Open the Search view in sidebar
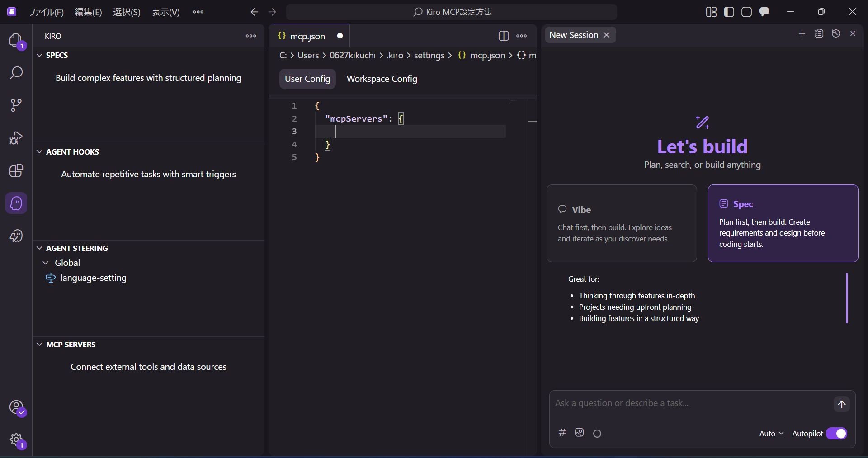Image resolution: width=868 pixels, height=458 pixels. click(x=16, y=73)
